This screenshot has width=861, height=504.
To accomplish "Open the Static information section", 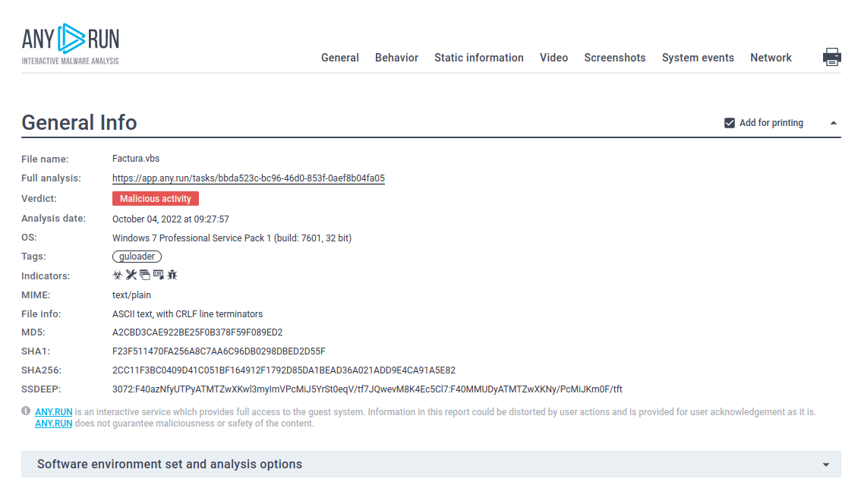I will point(478,58).
